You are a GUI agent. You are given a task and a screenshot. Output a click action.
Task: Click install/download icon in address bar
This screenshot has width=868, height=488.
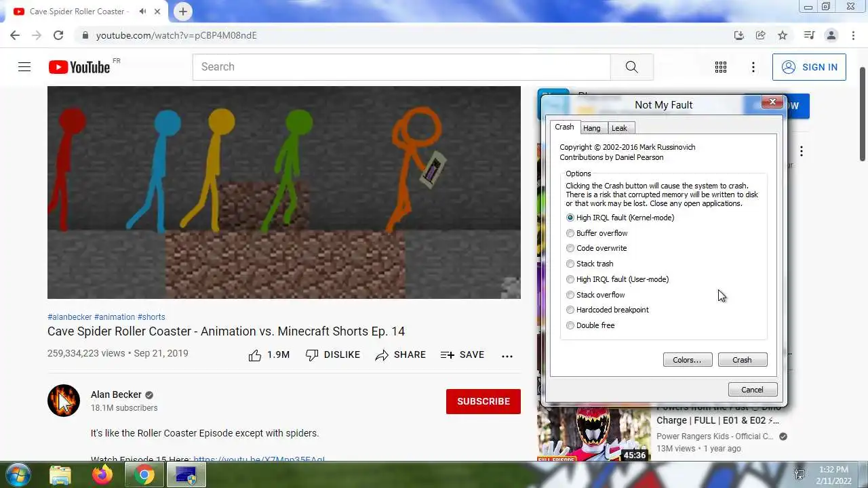pos(739,35)
